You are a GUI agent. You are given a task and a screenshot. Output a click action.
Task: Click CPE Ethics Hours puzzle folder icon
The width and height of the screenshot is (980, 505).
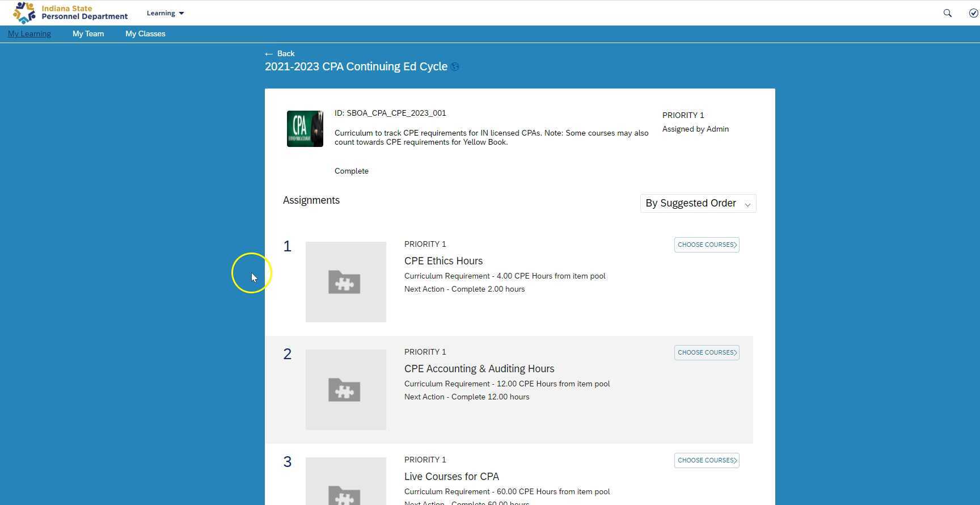pos(345,282)
